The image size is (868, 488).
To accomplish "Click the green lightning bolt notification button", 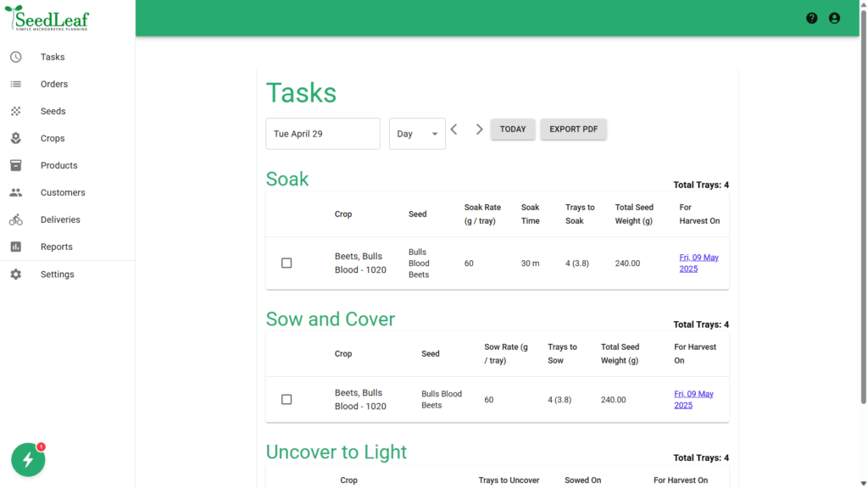I will 28,459.
